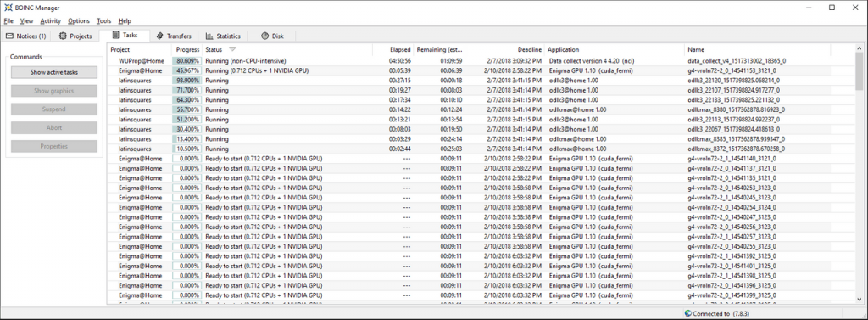Select task odlkmax_8372_1517362878.670258_0
Screen dimensions: 868x320
coord(736,149)
